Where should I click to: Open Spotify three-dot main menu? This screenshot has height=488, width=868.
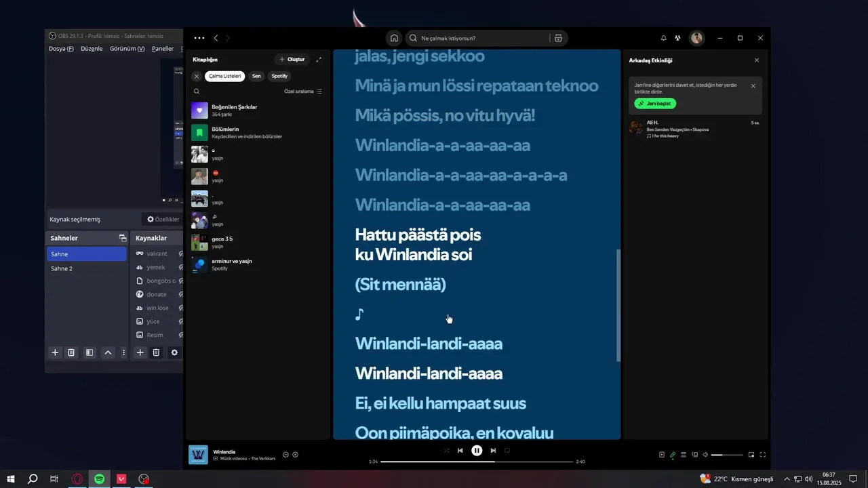click(199, 38)
